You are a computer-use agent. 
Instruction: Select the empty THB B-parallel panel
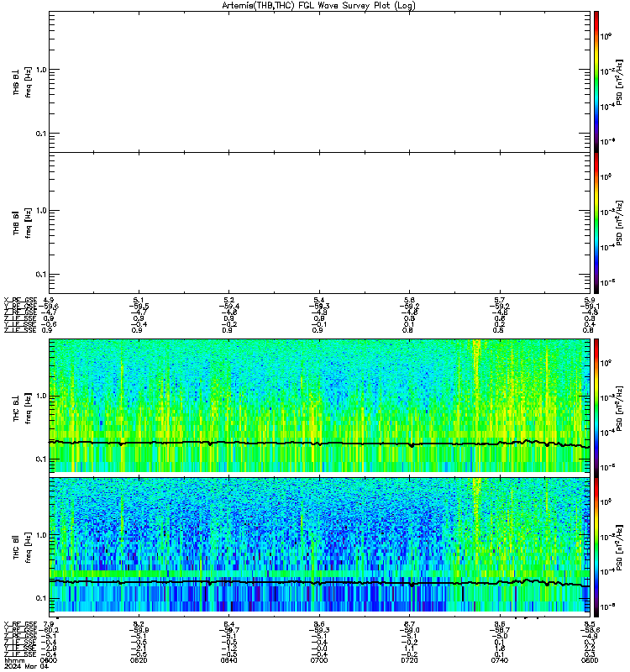coord(319,223)
